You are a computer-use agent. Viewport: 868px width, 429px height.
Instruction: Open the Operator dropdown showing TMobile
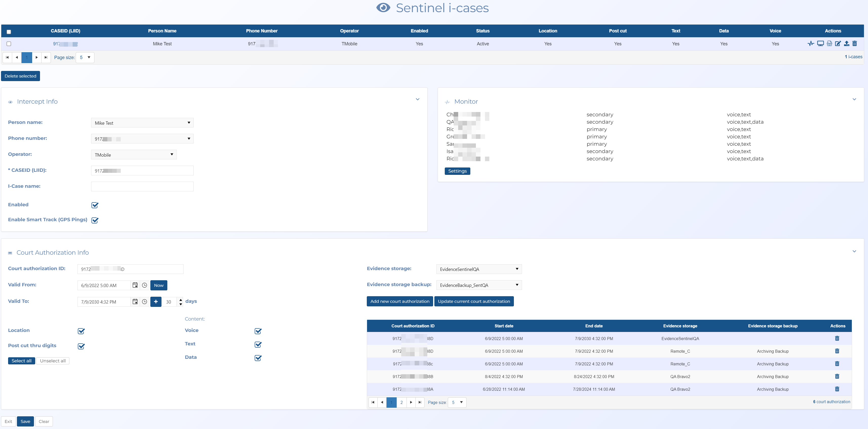tap(134, 155)
